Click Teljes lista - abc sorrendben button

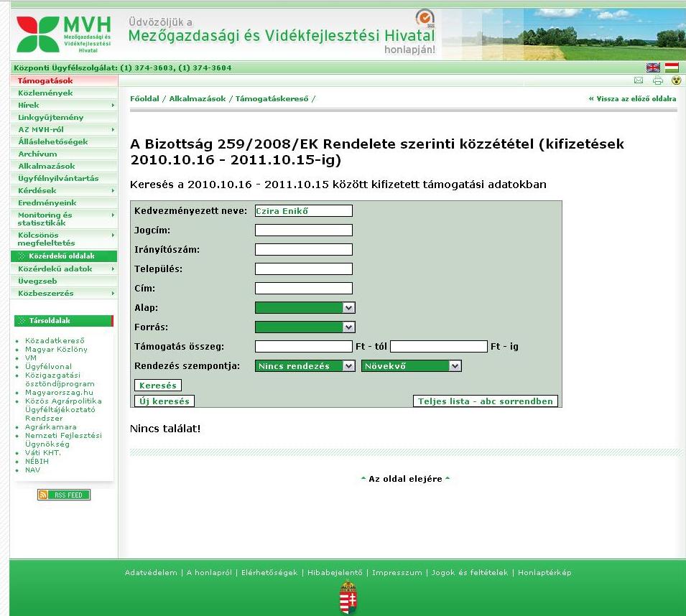pos(486,401)
